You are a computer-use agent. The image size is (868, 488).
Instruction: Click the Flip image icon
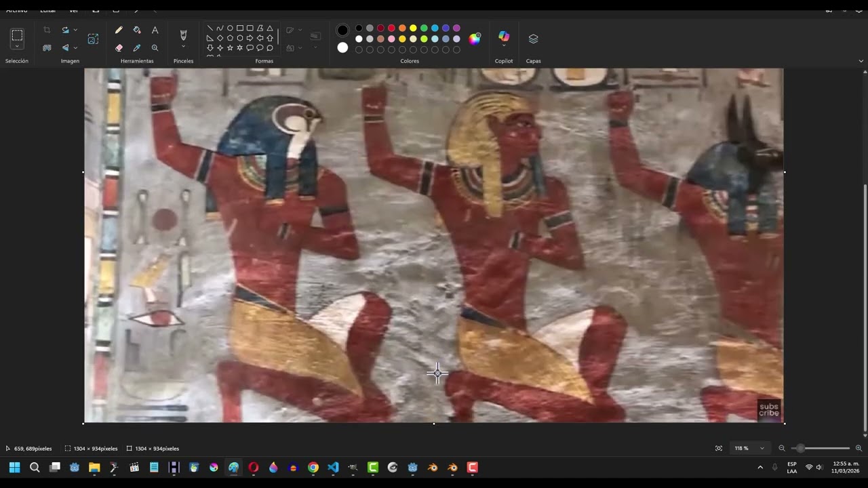[65, 47]
